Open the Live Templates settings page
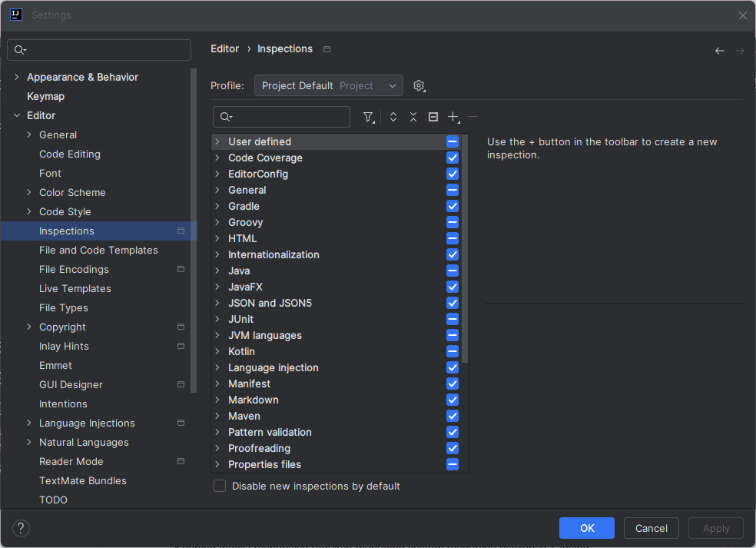This screenshot has width=756, height=548. tap(75, 288)
